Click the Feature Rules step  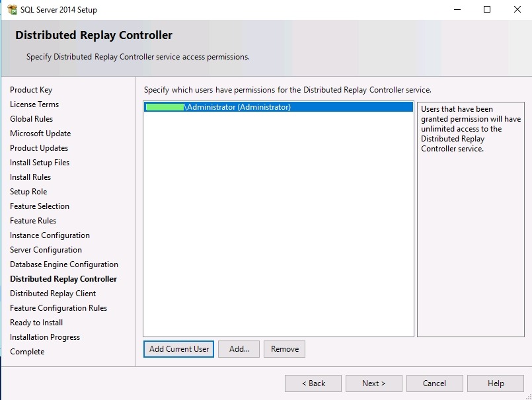[x=33, y=221]
